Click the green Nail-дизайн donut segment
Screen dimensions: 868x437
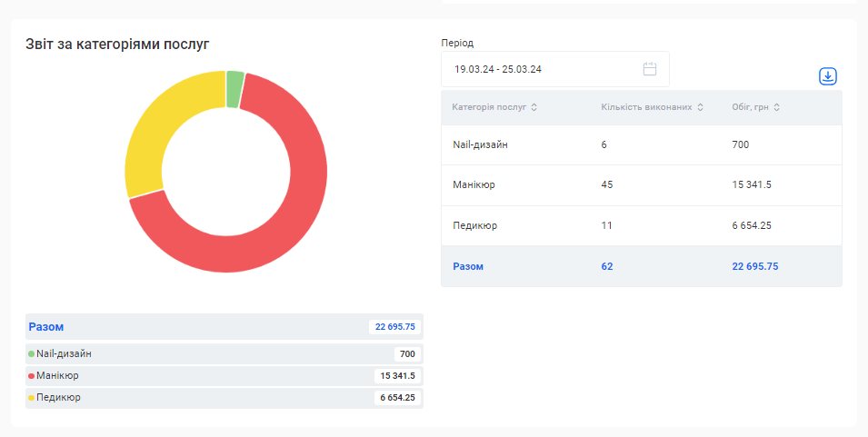pos(234,89)
